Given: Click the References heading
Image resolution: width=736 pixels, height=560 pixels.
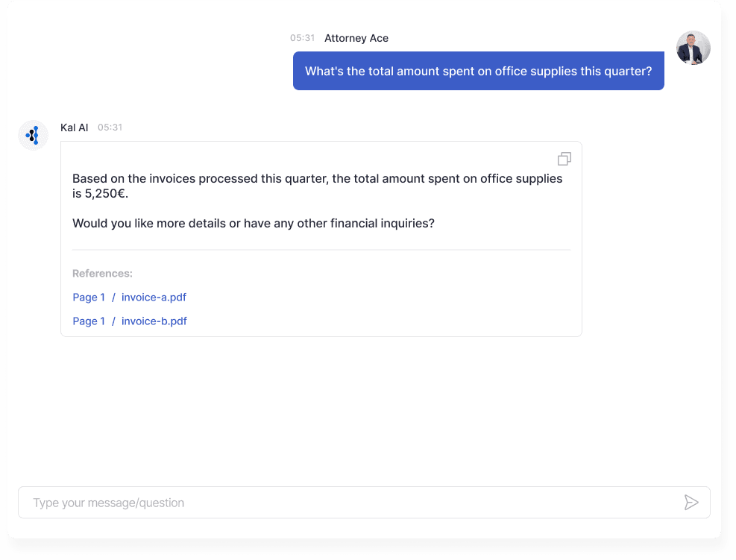Looking at the screenshot, I should (x=102, y=273).
